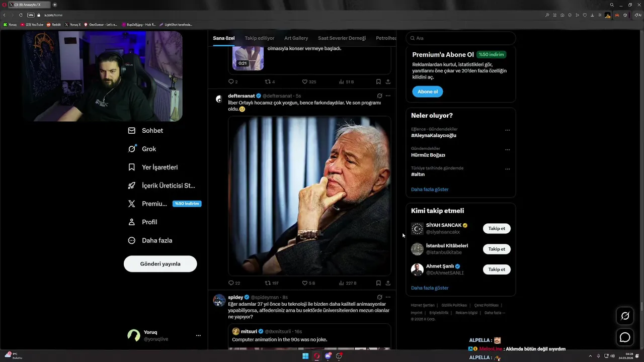Go to Profil page
644x362 pixels.
(142, 222)
